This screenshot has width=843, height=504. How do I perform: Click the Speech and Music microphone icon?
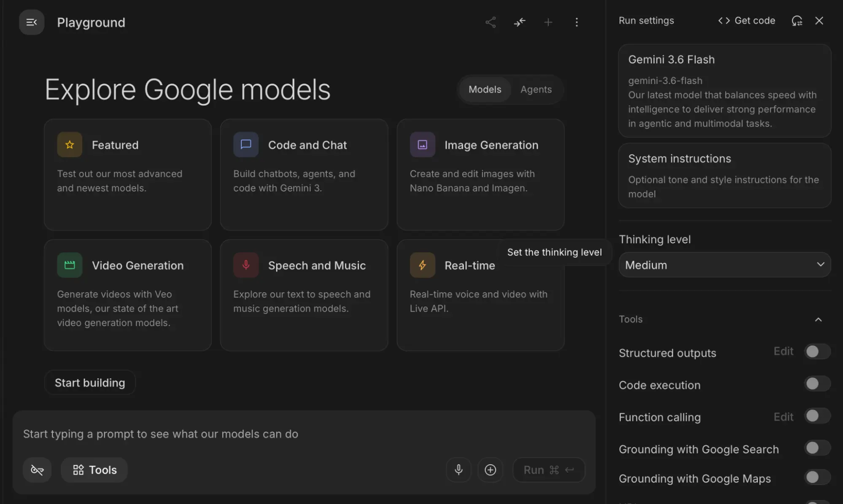246,265
